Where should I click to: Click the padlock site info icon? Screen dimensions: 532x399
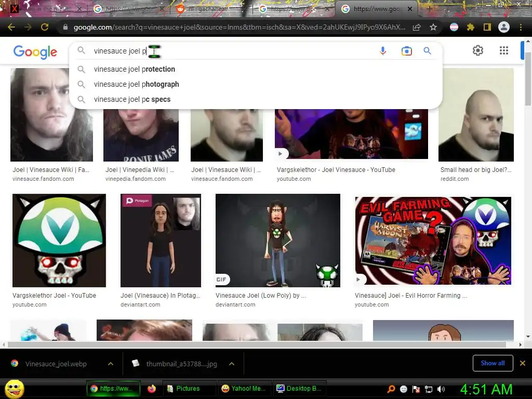[x=65, y=27]
